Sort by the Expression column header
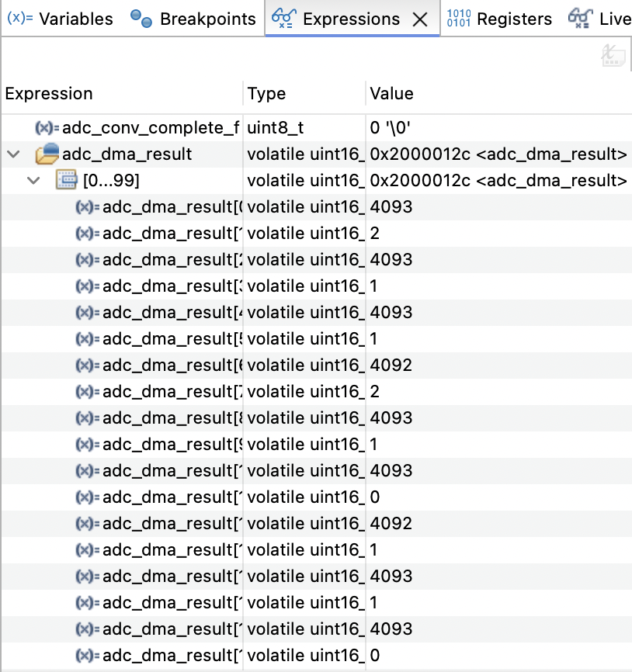The width and height of the screenshot is (632, 672). click(49, 94)
